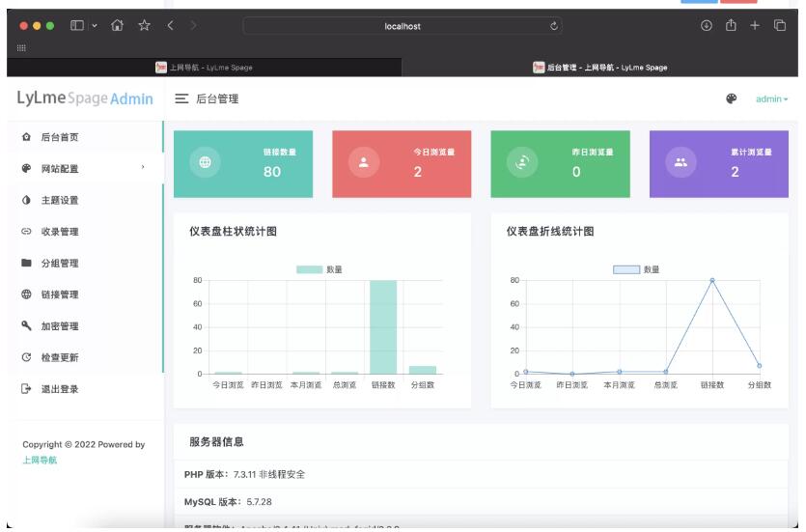
Task: Click the 服务器信息 heading
Action: coord(216,442)
